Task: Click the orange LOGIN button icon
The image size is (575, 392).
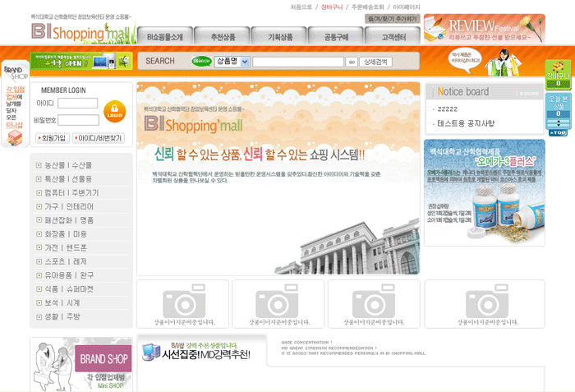Action: (x=115, y=111)
